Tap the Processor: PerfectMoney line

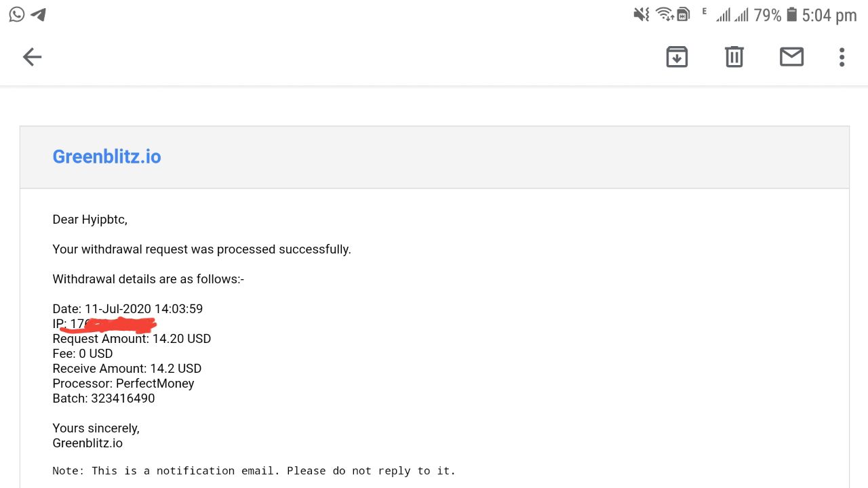point(123,384)
